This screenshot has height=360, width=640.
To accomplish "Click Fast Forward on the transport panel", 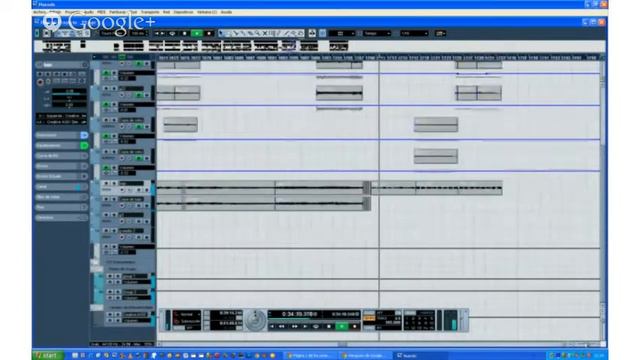I will [295, 326].
